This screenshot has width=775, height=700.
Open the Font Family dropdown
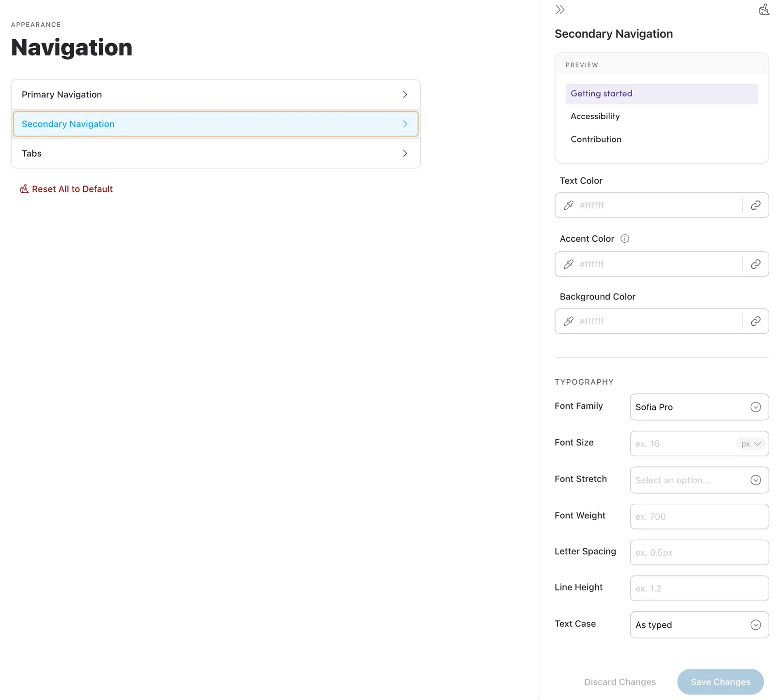click(699, 407)
